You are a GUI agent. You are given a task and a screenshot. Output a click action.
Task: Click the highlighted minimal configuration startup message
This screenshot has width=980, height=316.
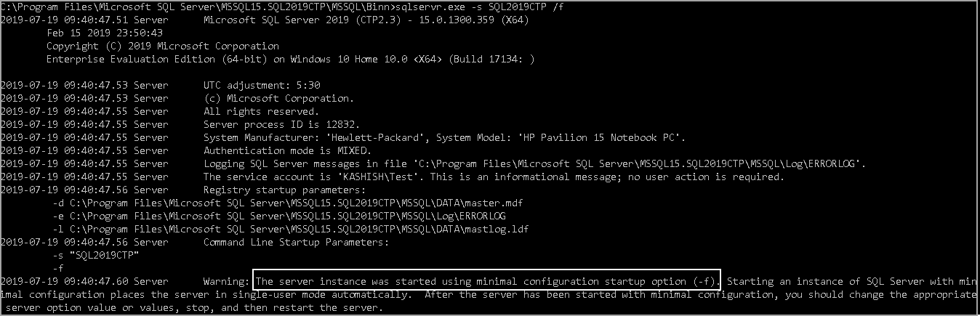(x=487, y=281)
